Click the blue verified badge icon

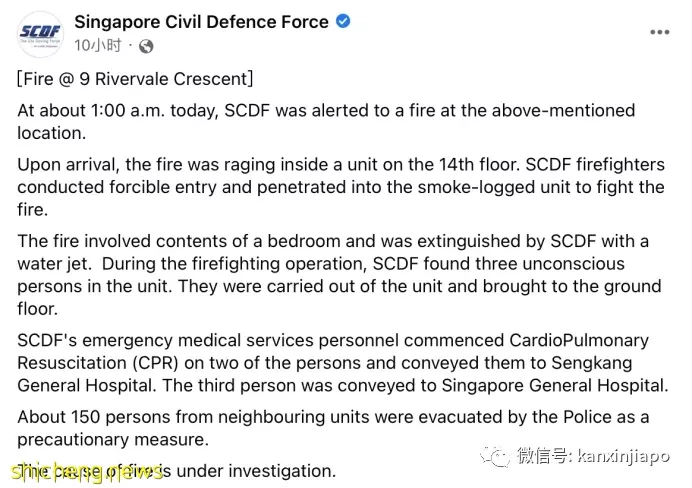[343, 21]
